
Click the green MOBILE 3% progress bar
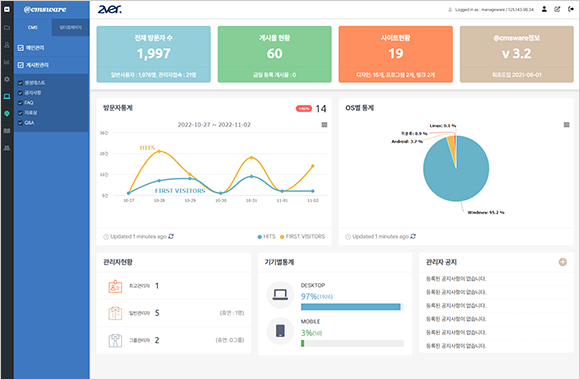(303, 343)
